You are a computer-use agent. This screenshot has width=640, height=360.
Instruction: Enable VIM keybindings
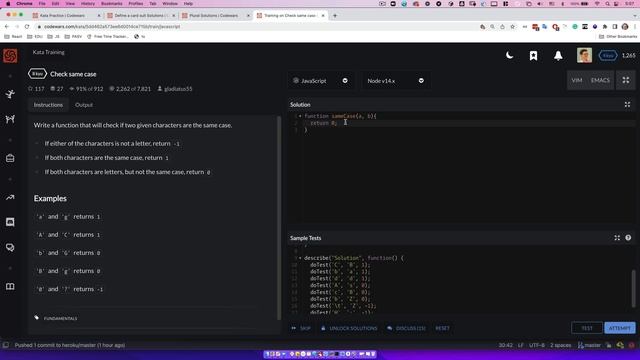[577, 80]
